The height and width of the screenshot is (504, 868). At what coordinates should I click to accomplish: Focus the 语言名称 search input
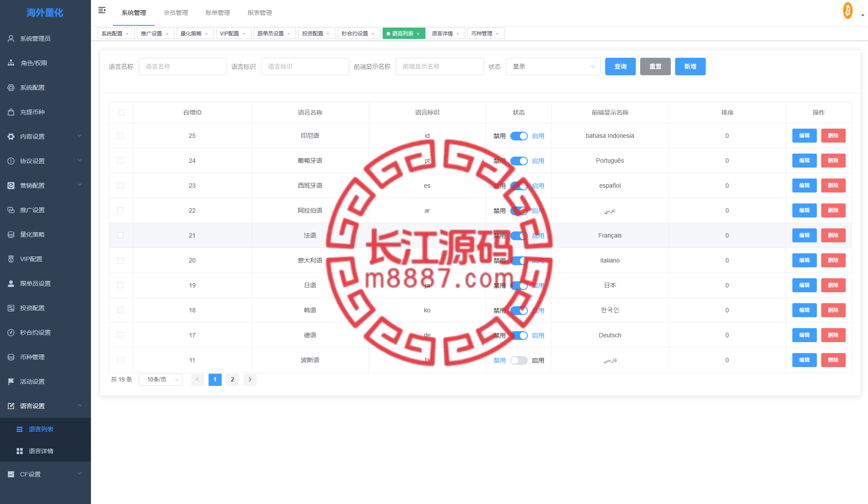(183, 66)
